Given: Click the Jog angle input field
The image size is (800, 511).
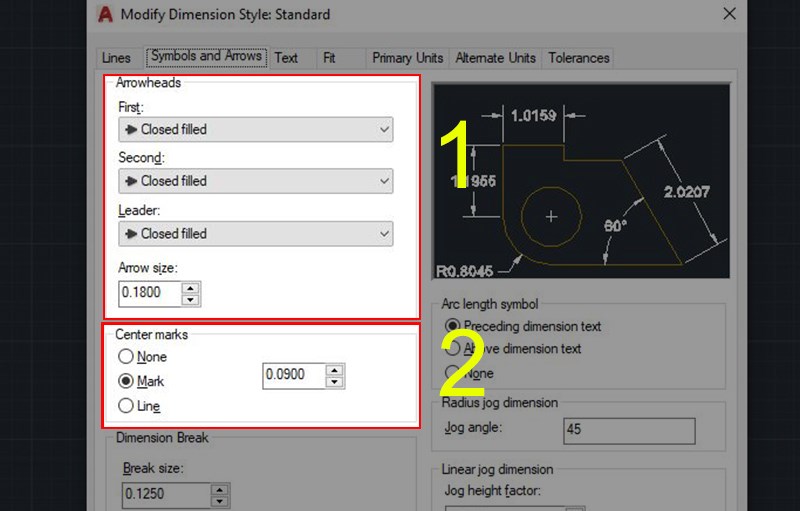Looking at the screenshot, I should (x=629, y=431).
